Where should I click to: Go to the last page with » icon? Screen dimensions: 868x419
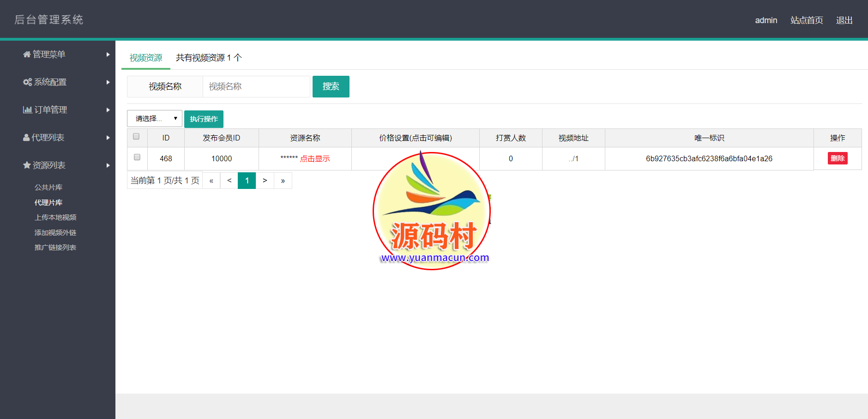(283, 181)
